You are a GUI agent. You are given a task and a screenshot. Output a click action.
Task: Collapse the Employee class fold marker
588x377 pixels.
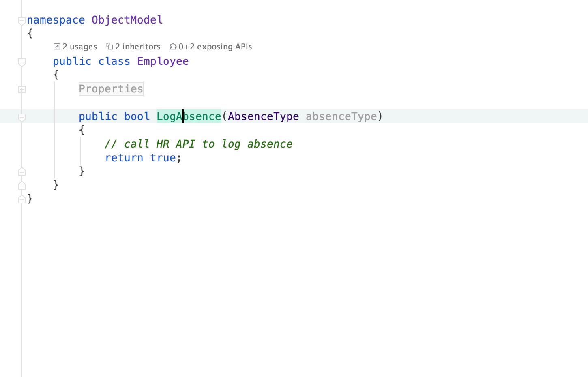22,62
